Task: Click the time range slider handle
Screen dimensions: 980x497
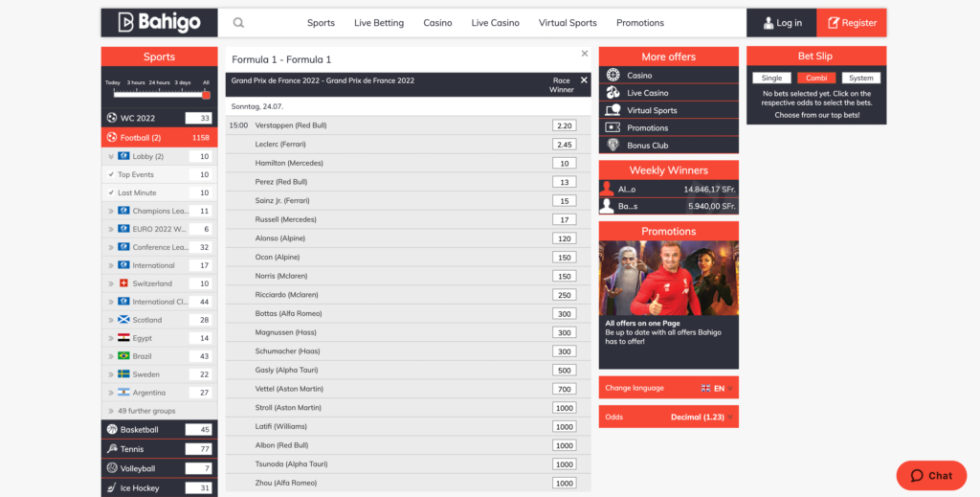Action: click(207, 95)
